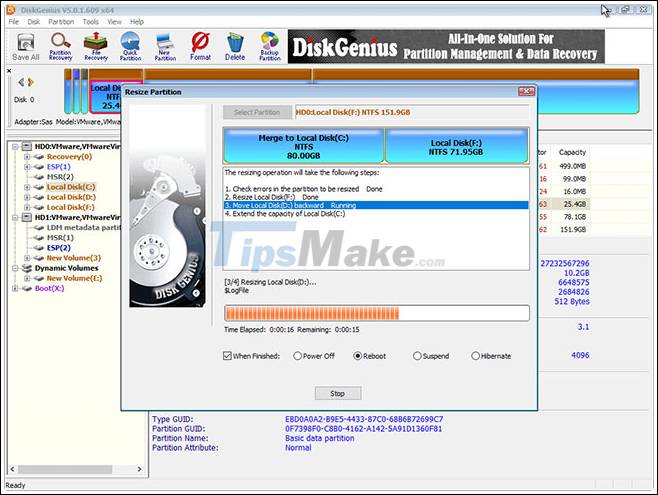Select the Format toolbar icon
This screenshot has width=658, height=495.
coord(200,47)
